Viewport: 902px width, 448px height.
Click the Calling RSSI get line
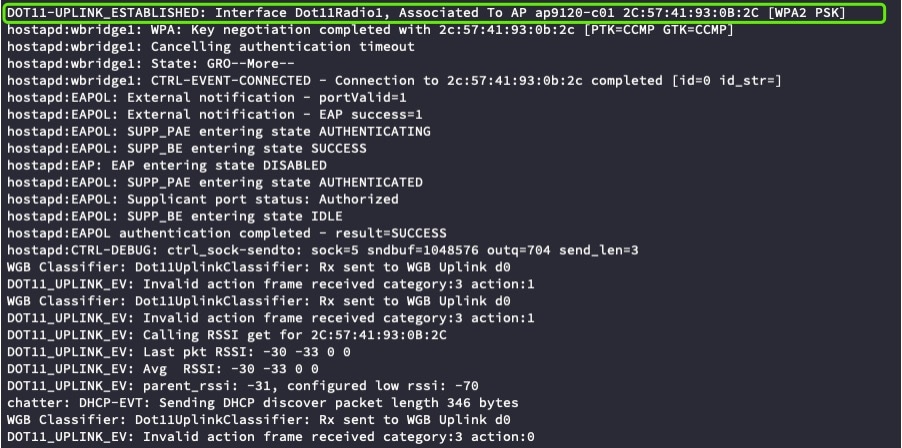(x=227, y=335)
